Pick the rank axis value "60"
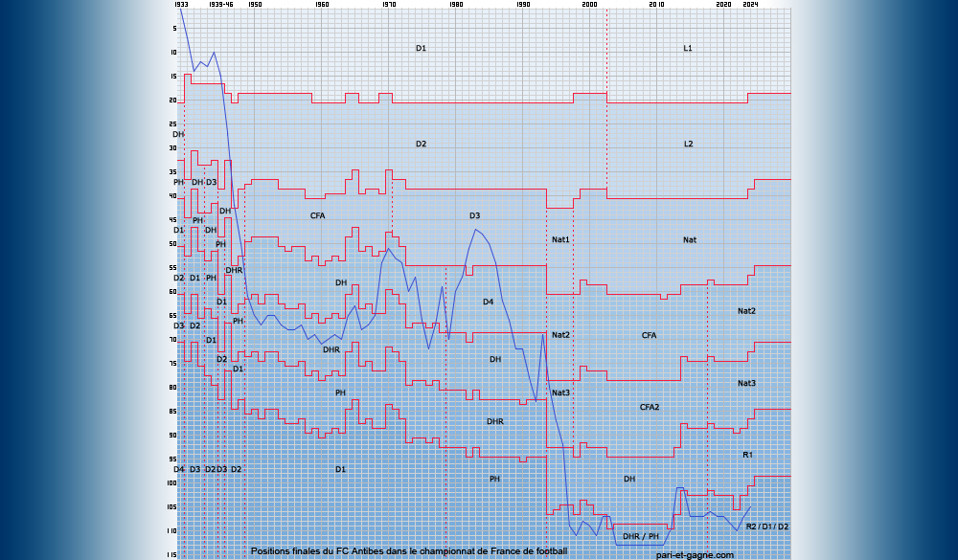The height and width of the screenshot is (560, 958). click(173, 292)
